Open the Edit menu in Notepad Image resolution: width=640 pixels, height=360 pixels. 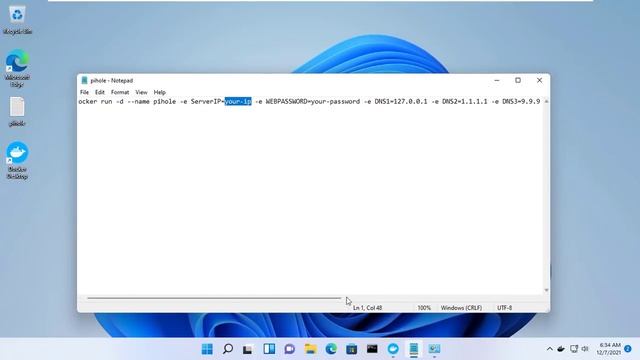point(100,92)
